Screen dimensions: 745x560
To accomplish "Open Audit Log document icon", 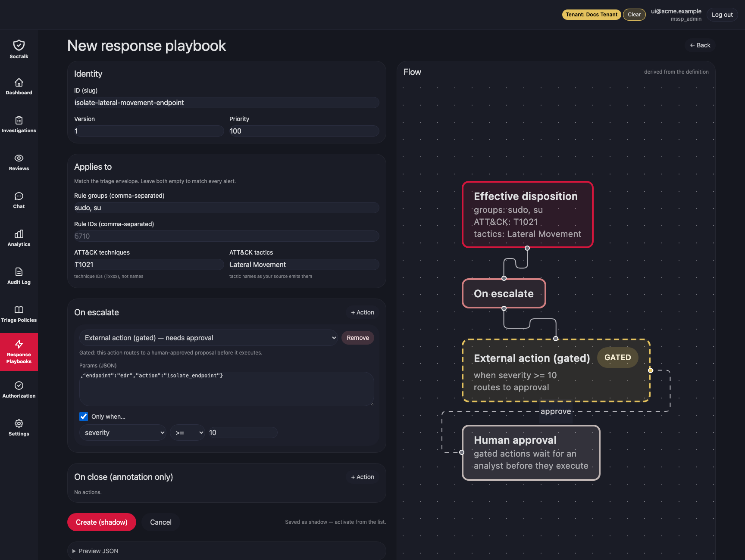I will pos(19,272).
